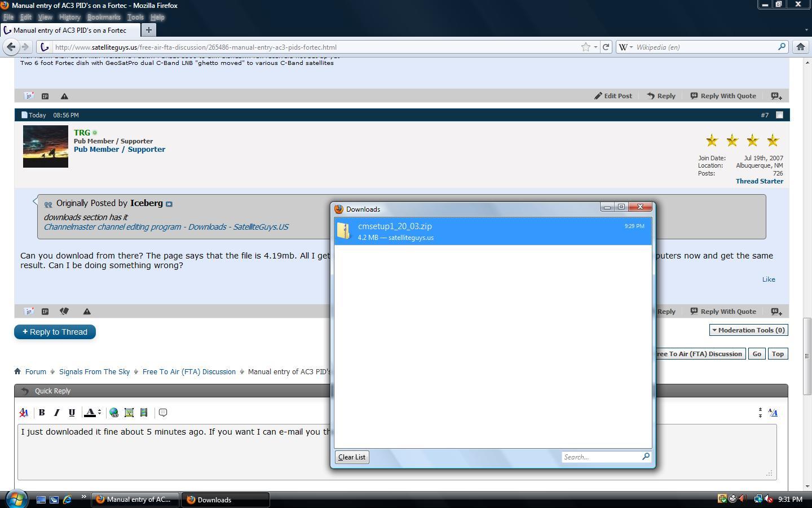Click the Top button
This screenshot has height=508, width=812.
(x=778, y=354)
